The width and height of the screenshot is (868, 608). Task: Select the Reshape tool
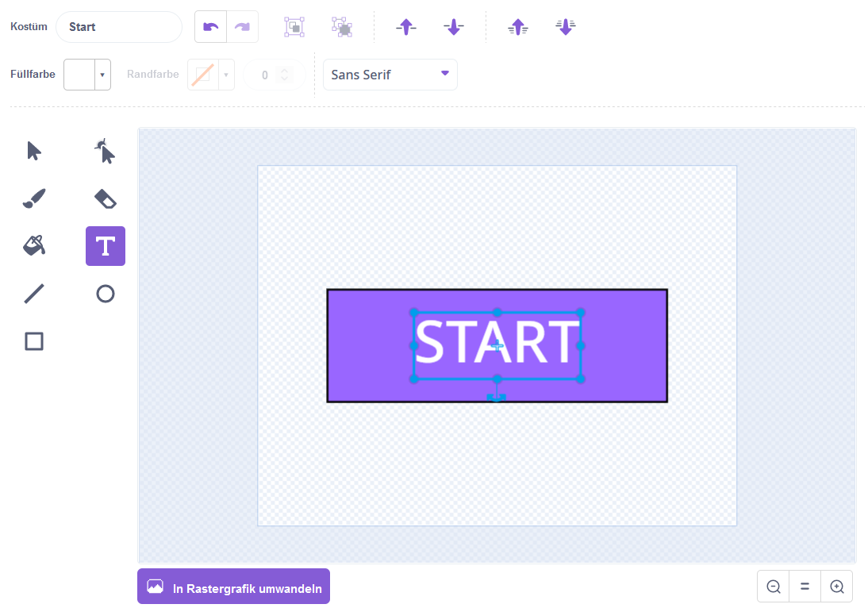click(105, 151)
